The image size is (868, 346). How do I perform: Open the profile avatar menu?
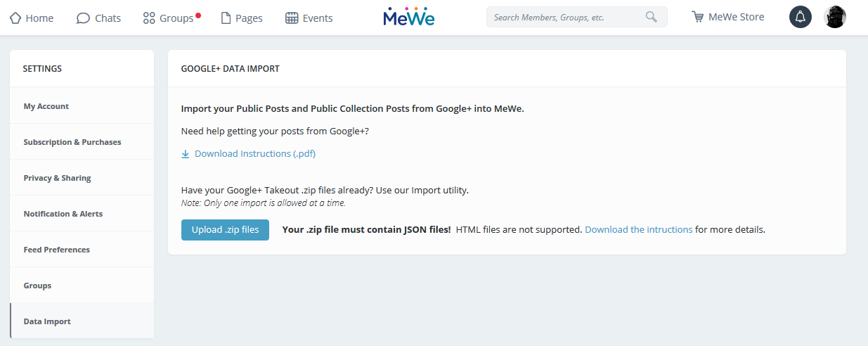click(x=835, y=17)
